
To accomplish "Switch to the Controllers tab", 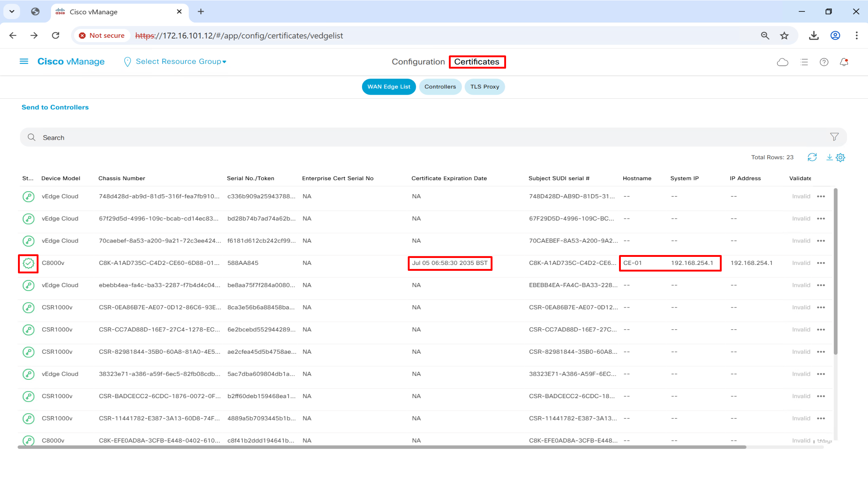I will (x=440, y=87).
